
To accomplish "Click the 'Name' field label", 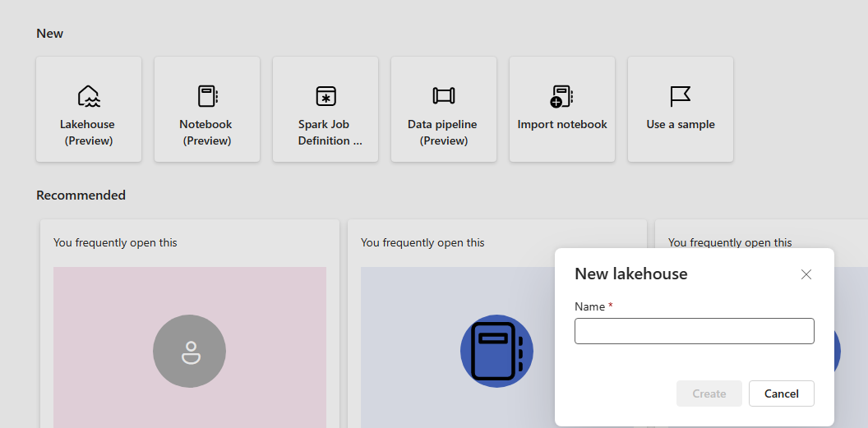I will tap(589, 307).
